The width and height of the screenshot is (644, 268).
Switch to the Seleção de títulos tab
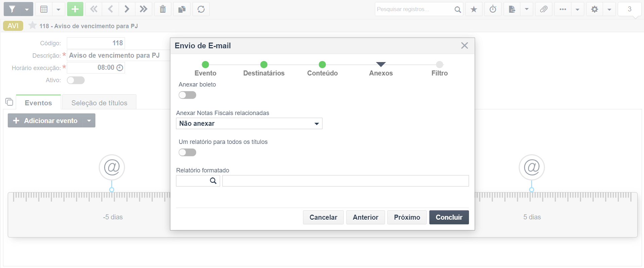point(99,103)
